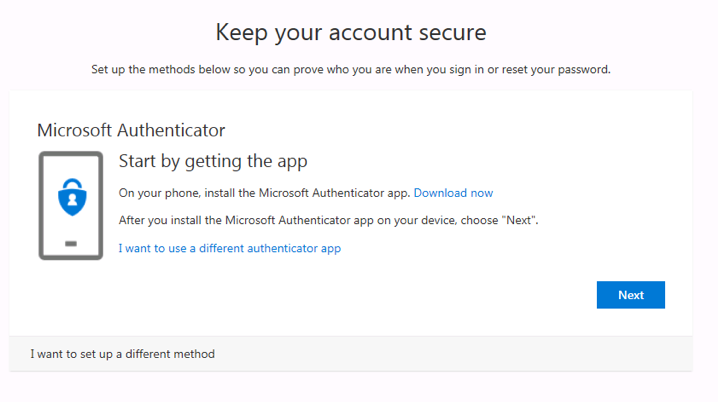Click the phone illustration's top edge
Screen dimensions: 718x402
[x=70, y=153]
